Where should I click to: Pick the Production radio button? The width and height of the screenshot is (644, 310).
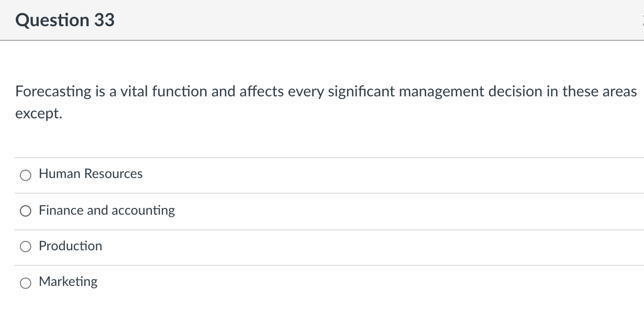click(x=26, y=247)
